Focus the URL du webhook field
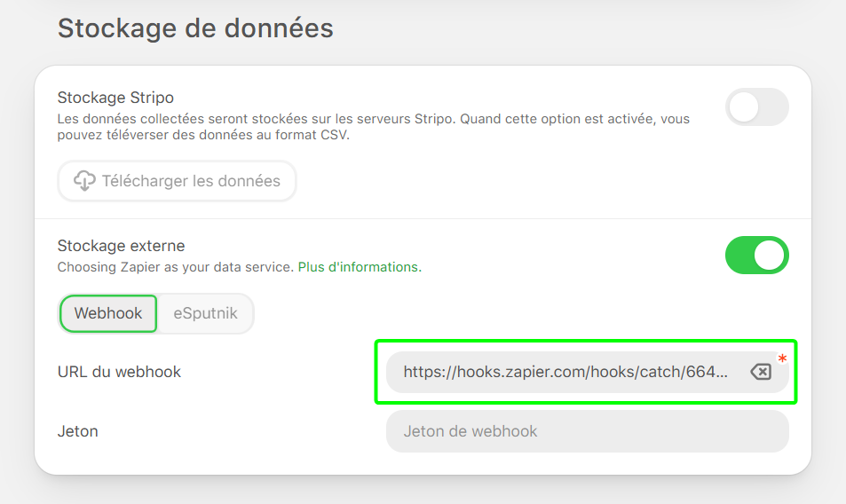 [x=587, y=372]
